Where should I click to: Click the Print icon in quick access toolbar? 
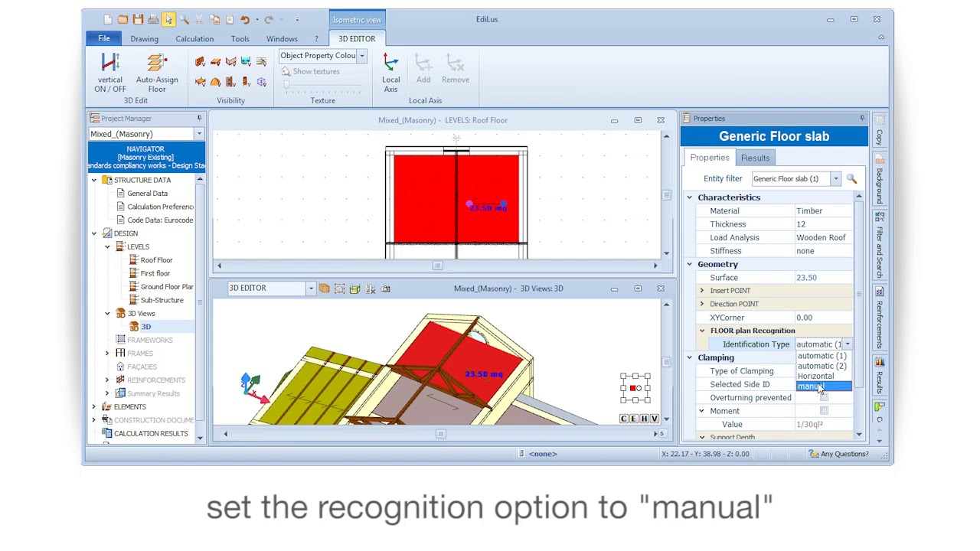(x=153, y=19)
